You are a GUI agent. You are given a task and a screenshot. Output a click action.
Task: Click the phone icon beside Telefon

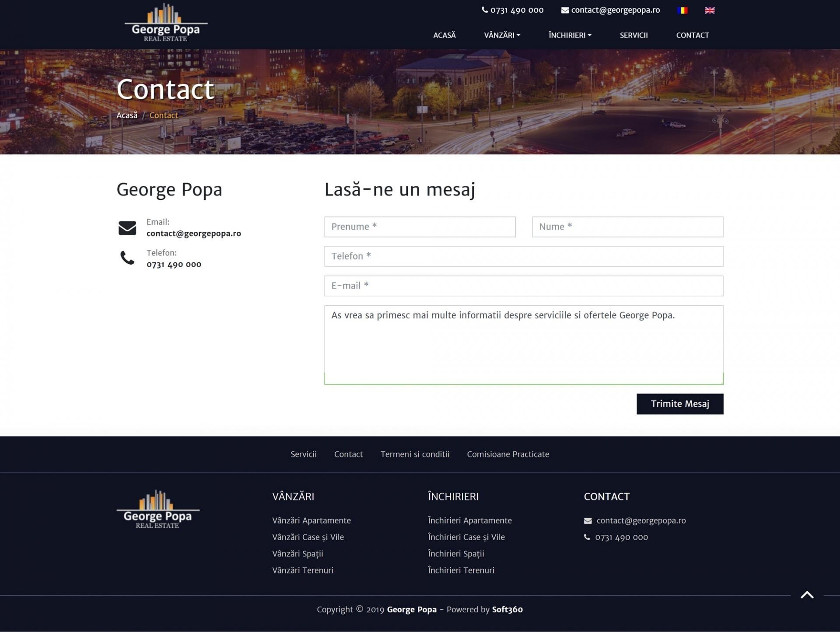pos(127,258)
